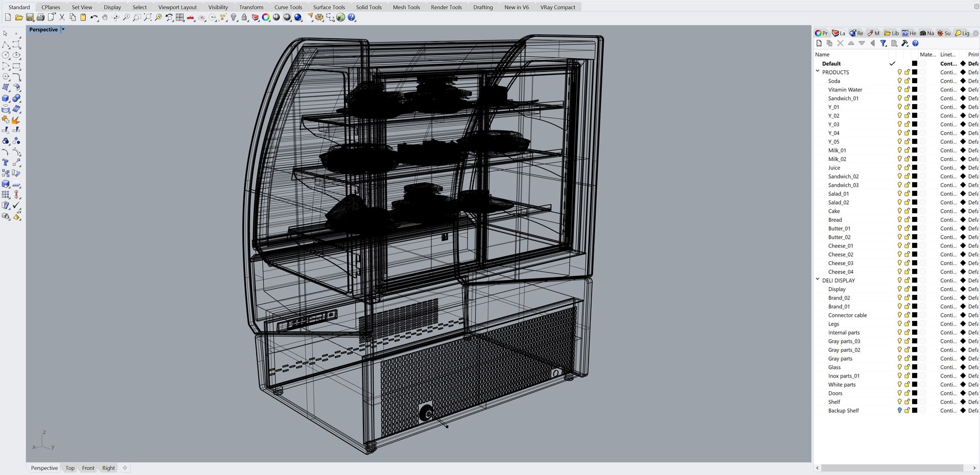Toggle lock icon for Doors layer
Viewport: 980px width, 475px height.
coord(907,393)
